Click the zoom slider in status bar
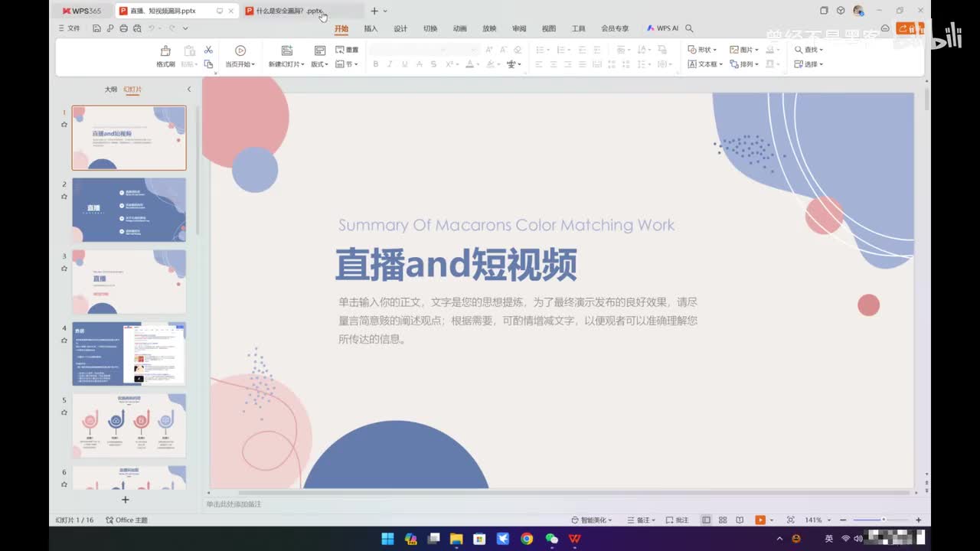Image resolution: width=980 pixels, height=551 pixels. (880, 520)
